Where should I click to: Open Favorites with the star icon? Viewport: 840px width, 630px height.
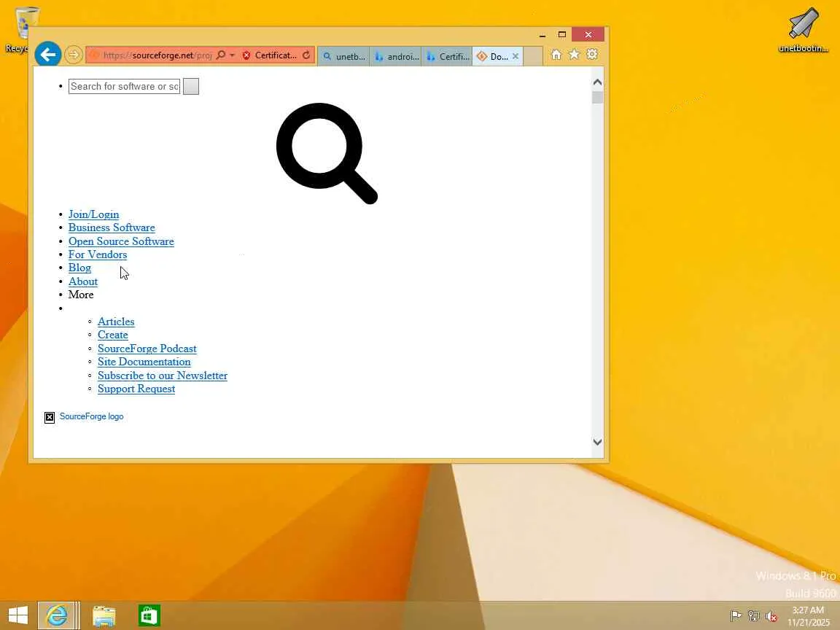[575, 54]
